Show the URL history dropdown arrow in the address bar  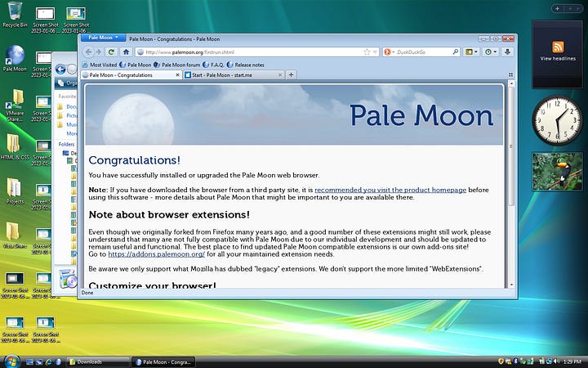pos(375,52)
